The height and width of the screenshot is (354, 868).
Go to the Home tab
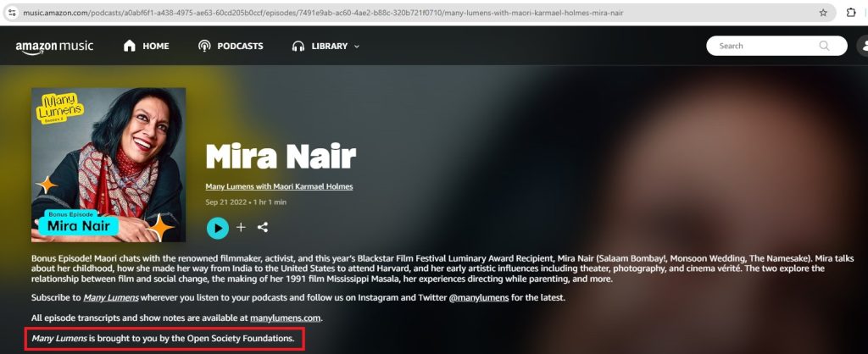pyautogui.click(x=146, y=46)
